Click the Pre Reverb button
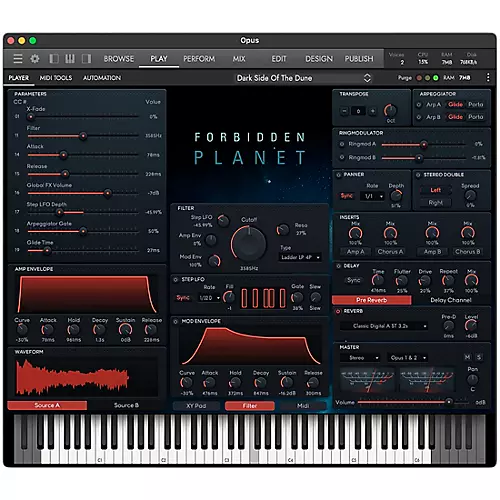Viewport: 500px width, 500px height. [372, 300]
